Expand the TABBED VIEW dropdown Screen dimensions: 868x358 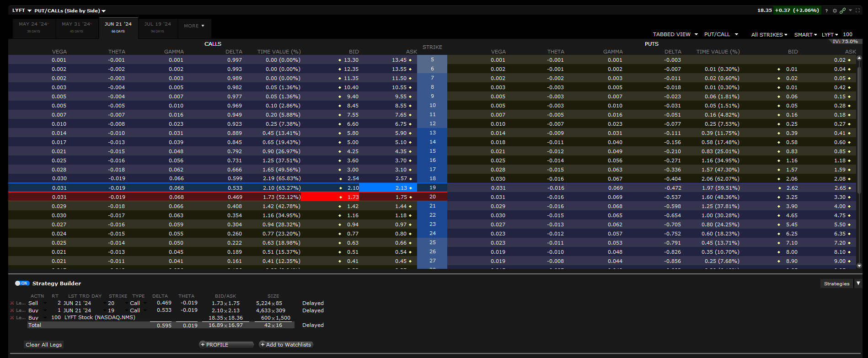click(x=675, y=34)
